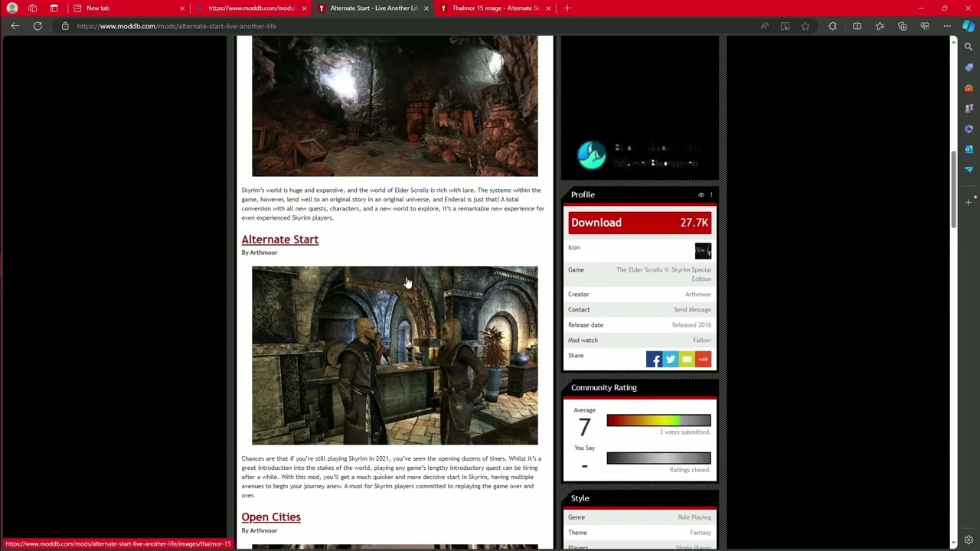
Task: Open the favorites list icon
Action: [880, 26]
